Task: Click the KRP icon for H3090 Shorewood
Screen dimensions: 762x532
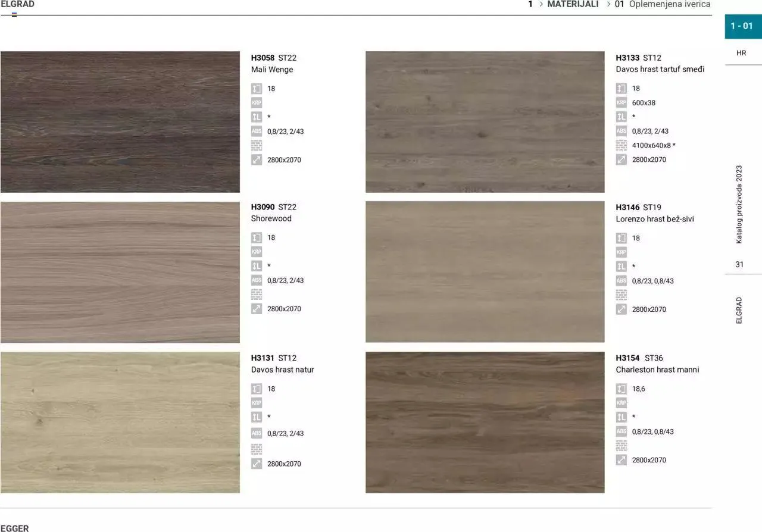Action: [257, 252]
